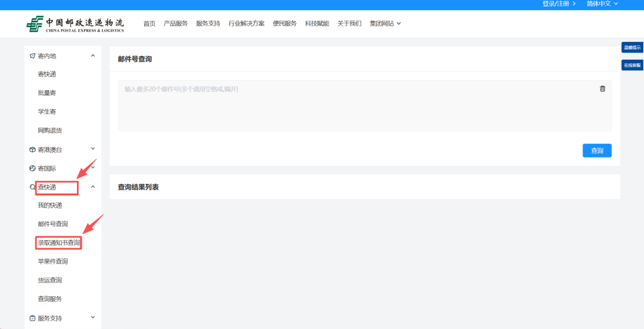Click the 寄内地 envelope icon
Screen dimensions: 644x329
point(32,56)
